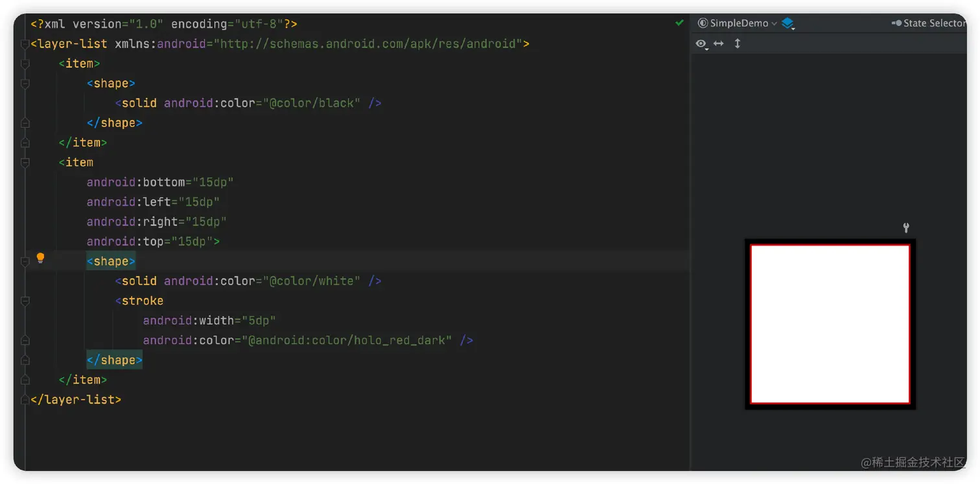
Task: Click fold marker on holo_red_dark line
Action: (25, 340)
